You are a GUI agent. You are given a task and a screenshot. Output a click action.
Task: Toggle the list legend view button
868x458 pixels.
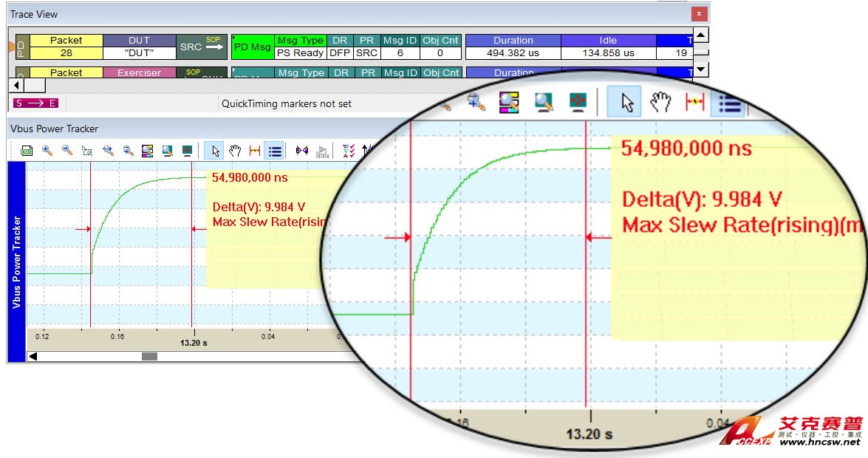click(275, 151)
